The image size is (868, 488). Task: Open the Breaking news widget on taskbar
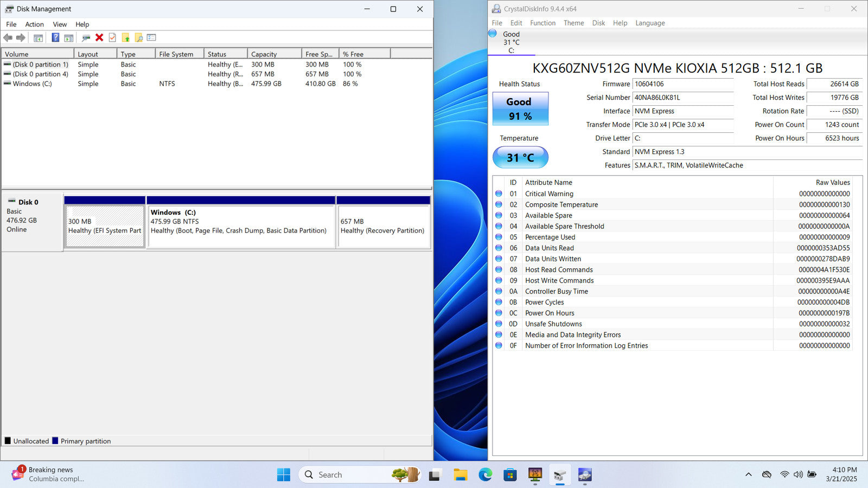click(48, 474)
